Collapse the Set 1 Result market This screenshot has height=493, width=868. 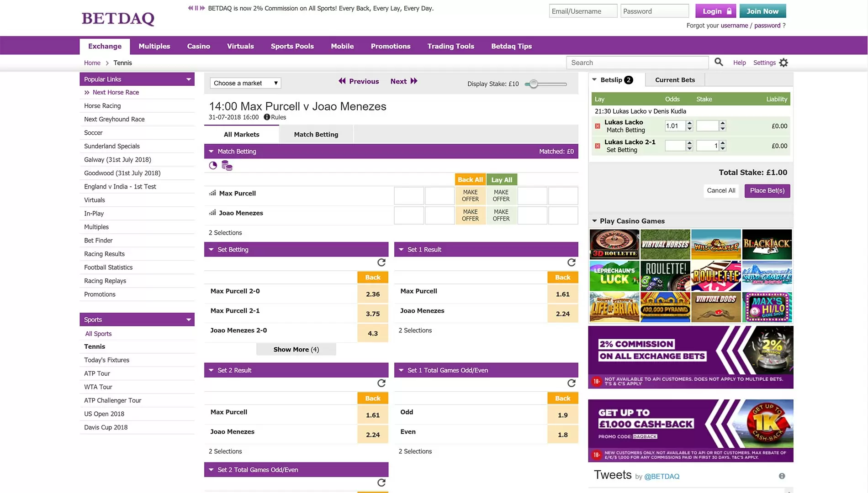pos(401,250)
